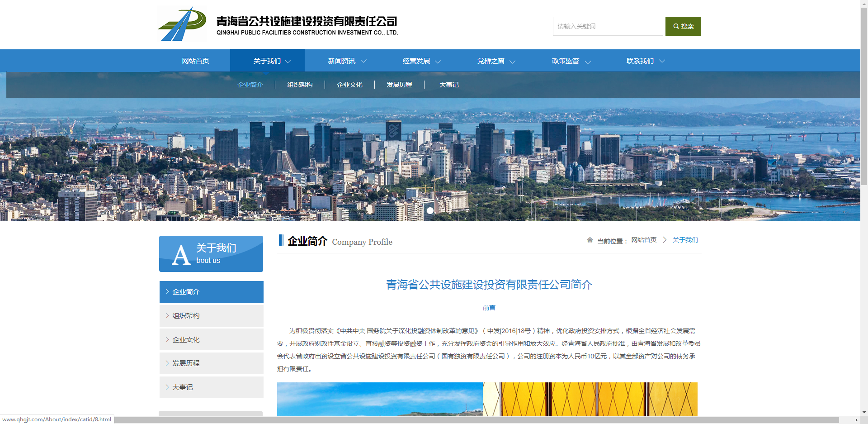
Task: Expand the chevron next to 政策监管
Action: click(x=588, y=62)
